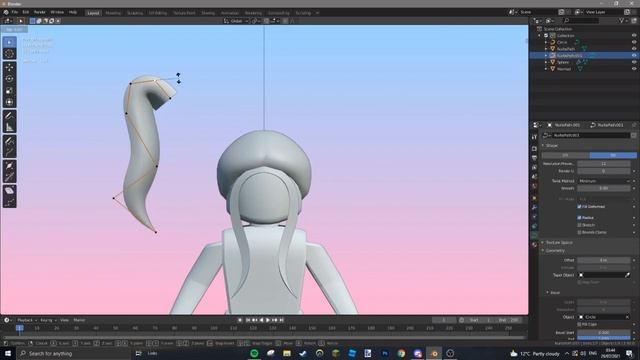The width and height of the screenshot is (640, 360).
Task: Enable the Fill Caps checkbox
Action: pyautogui.click(x=579, y=324)
